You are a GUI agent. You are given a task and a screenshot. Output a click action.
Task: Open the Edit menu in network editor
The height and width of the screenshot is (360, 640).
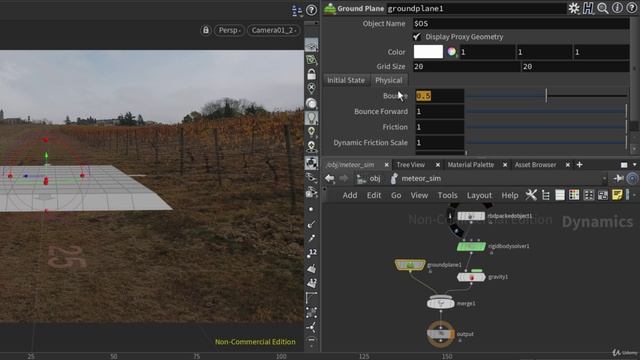(374, 195)
